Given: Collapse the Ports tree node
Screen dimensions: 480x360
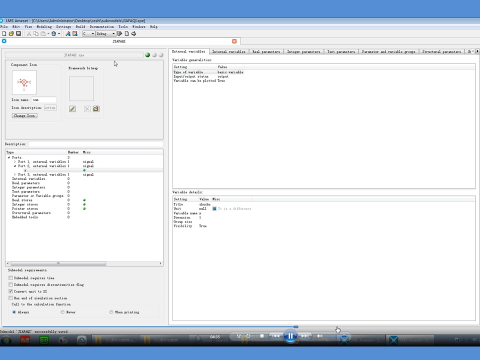Looking at the screenshot, I should coord(9,157).
